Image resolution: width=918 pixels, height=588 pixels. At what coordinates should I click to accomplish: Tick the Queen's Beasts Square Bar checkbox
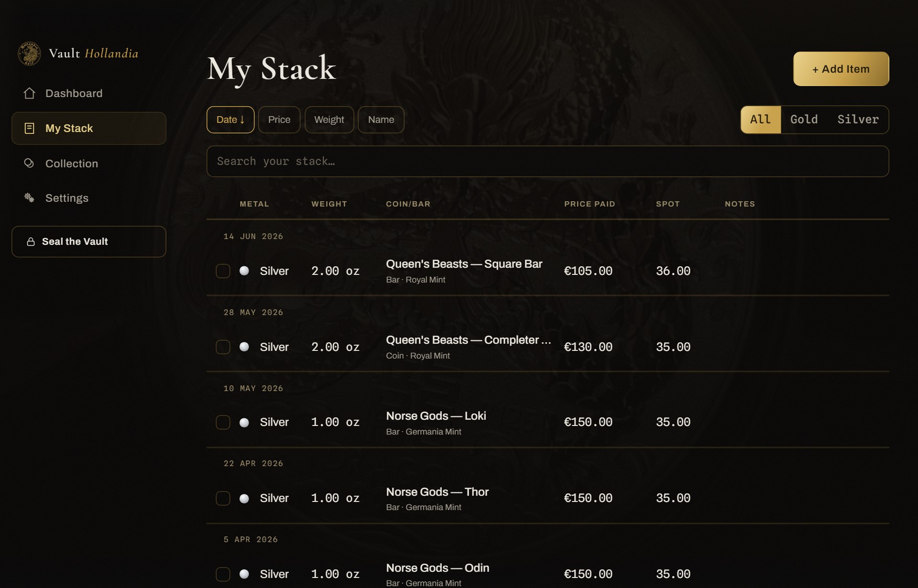[x=223, y=271]
